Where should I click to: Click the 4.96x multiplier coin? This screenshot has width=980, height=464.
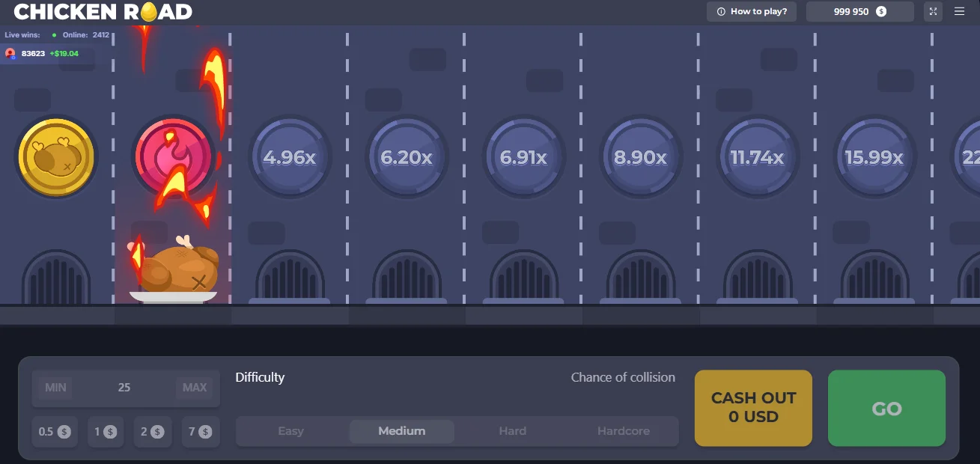(x=289, y=157)
